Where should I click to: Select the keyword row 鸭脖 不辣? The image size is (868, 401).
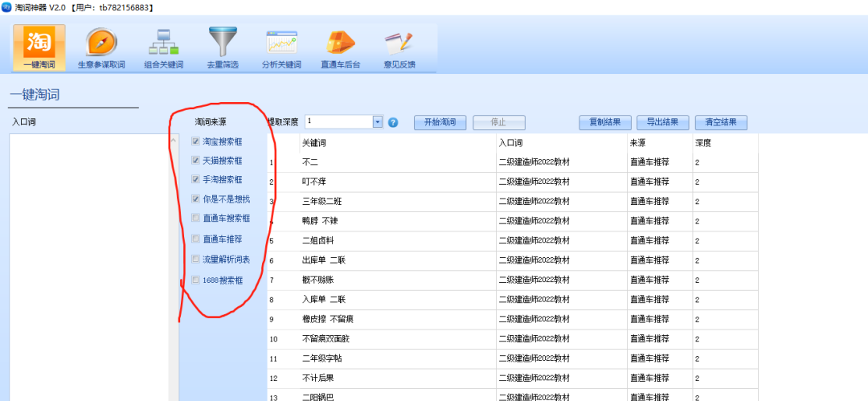tap(513, 221)
